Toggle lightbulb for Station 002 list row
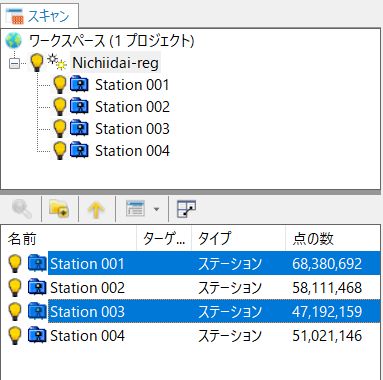The image size is (383, 380). pyautogui.click(x=15, y=288)
